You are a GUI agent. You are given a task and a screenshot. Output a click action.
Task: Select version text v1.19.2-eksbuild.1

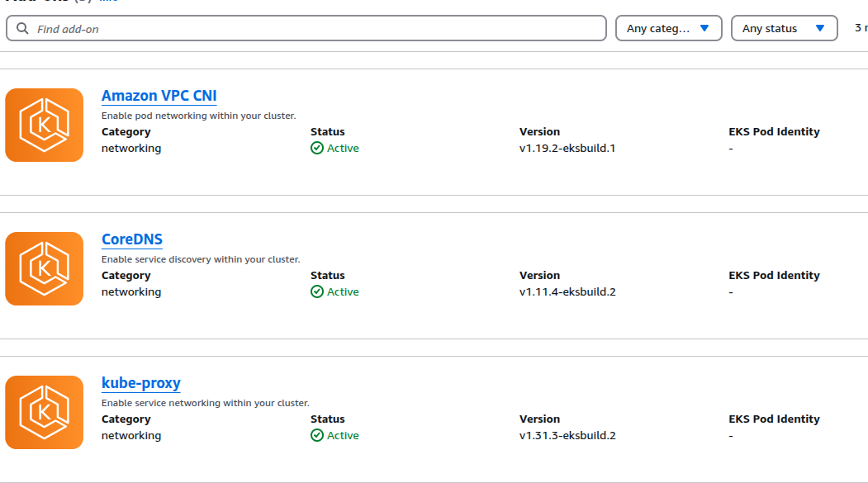coord(567,149)
